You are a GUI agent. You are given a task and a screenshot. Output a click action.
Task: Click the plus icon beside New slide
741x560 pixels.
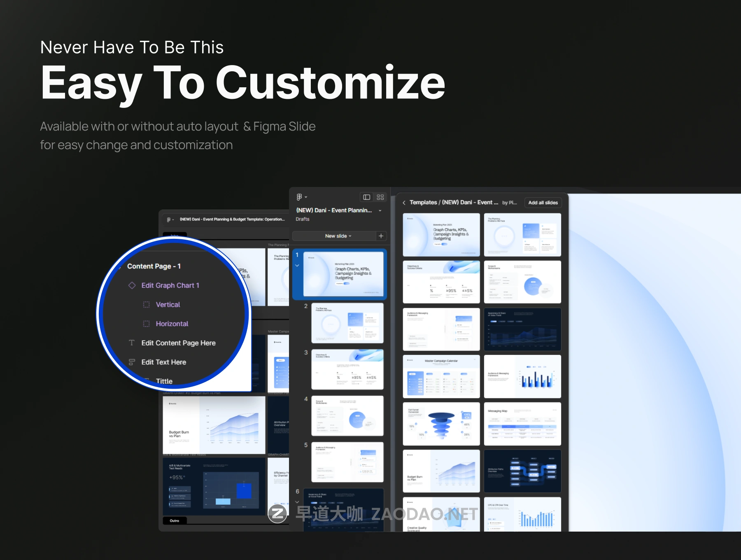coord(381,236)
